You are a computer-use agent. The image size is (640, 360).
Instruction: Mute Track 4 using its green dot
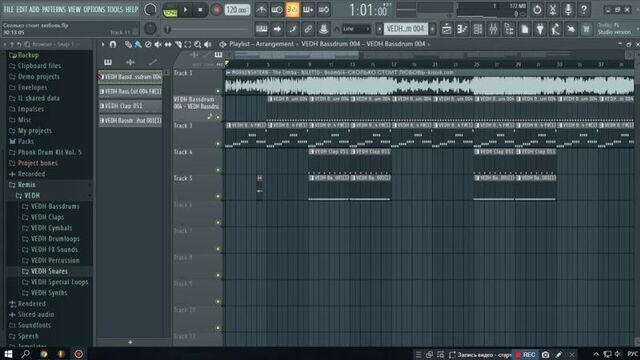coord(218,170)
